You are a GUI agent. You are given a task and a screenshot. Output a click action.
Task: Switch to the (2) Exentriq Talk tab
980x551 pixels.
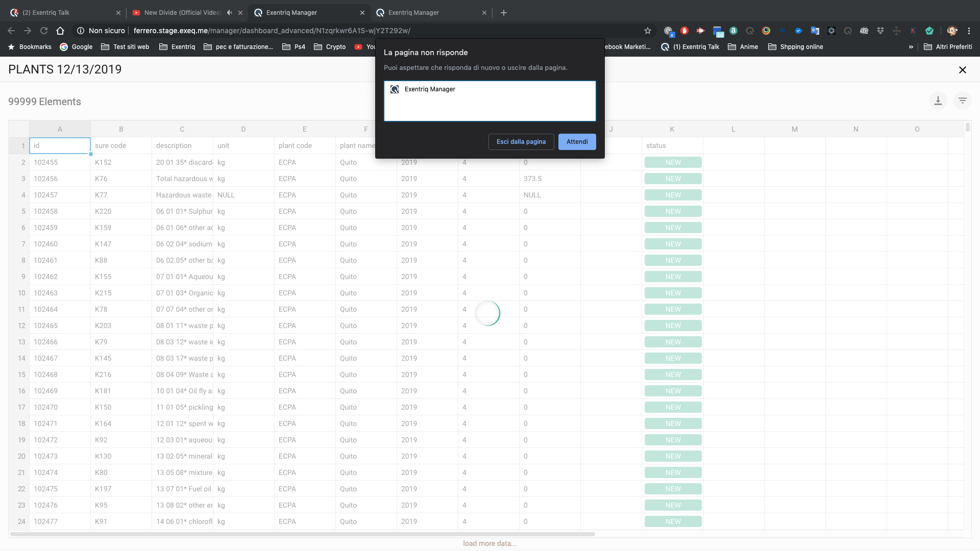(x=46, y=13)
